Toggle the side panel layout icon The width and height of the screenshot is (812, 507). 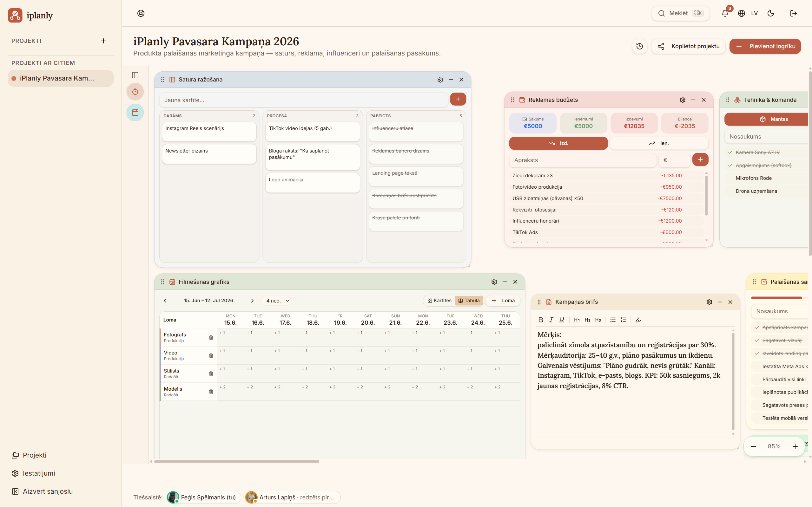tap(135, 75)
